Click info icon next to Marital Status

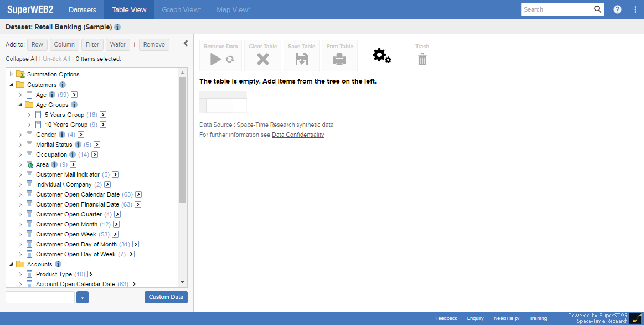click(78, 145)
